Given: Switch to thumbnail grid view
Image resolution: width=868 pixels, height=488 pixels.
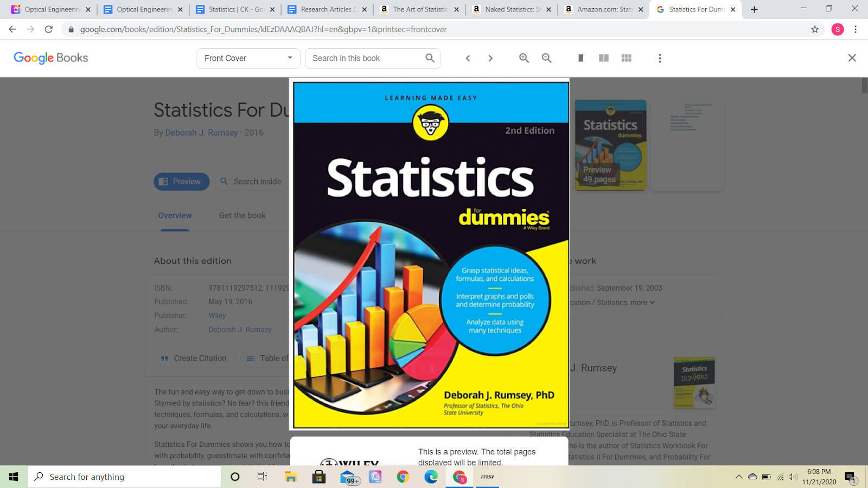Looking at the screenshot, I should [626, 58].
